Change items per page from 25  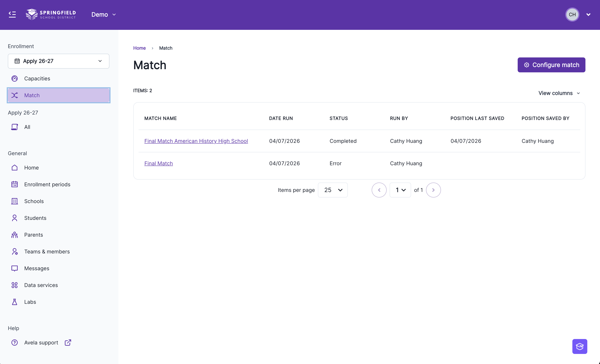tap(333, 190)
